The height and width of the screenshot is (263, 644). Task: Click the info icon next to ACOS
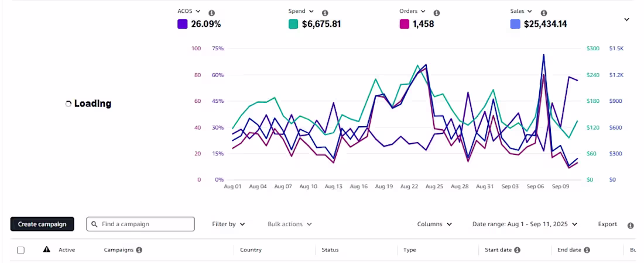point(211,13)
